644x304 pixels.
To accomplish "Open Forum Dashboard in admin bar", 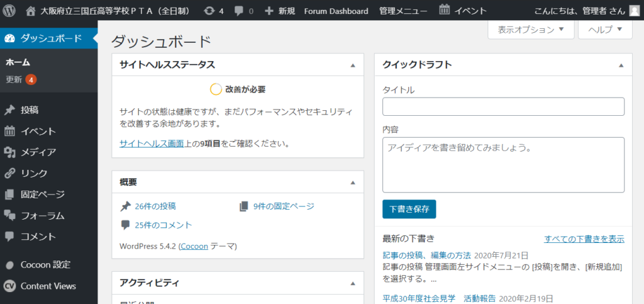I will pyautogui.click(x=336, y=11).
